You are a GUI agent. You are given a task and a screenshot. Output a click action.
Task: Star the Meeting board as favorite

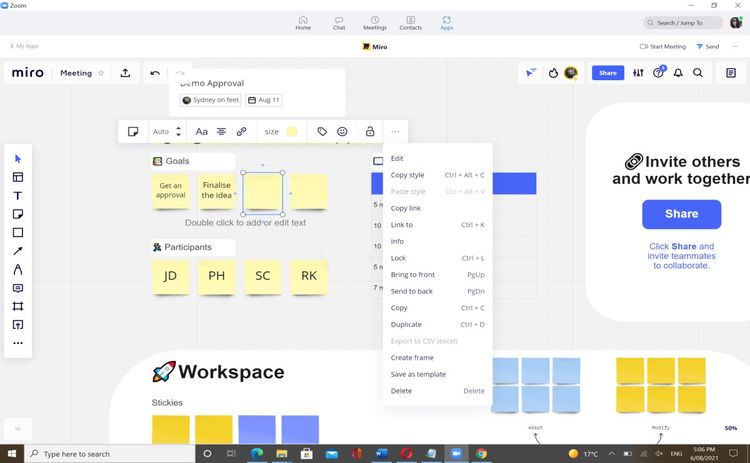pyautogui.click(x=101, y=73)
